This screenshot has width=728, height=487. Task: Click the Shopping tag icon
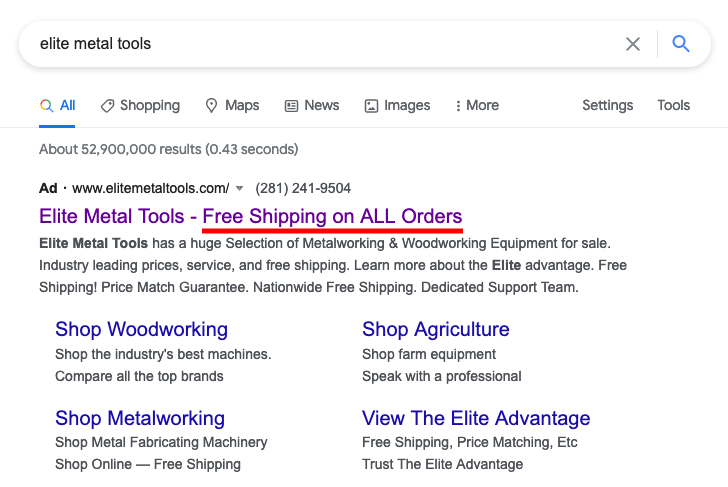tap(107, 106)
